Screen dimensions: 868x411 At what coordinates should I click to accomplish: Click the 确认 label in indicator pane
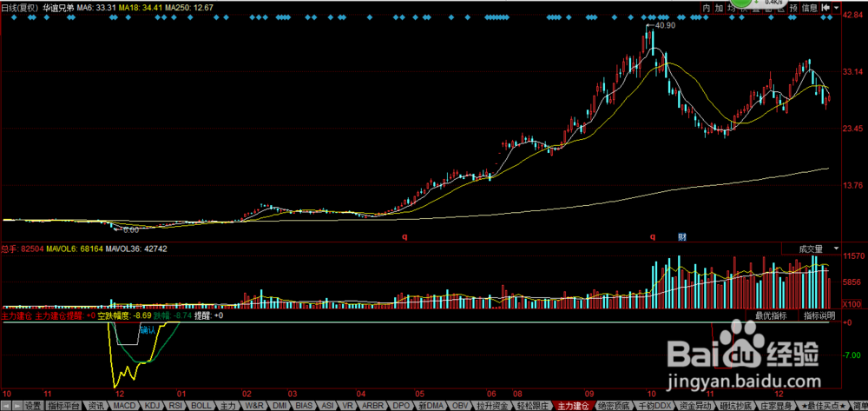pos(148,331)
